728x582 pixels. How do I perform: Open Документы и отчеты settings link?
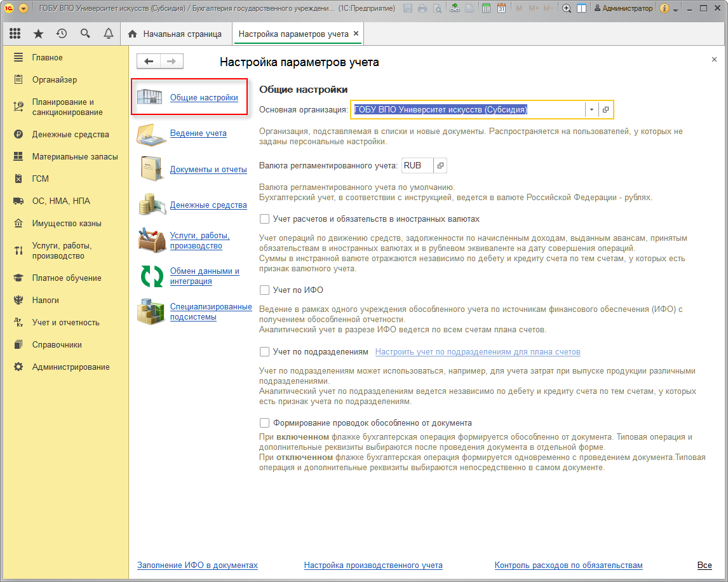pos(208,170)
